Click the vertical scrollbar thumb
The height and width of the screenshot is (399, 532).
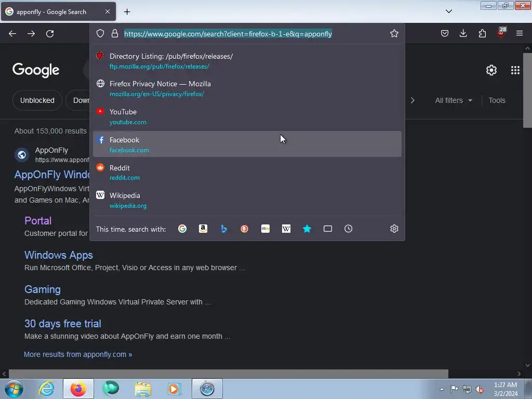tap(527, 90)
